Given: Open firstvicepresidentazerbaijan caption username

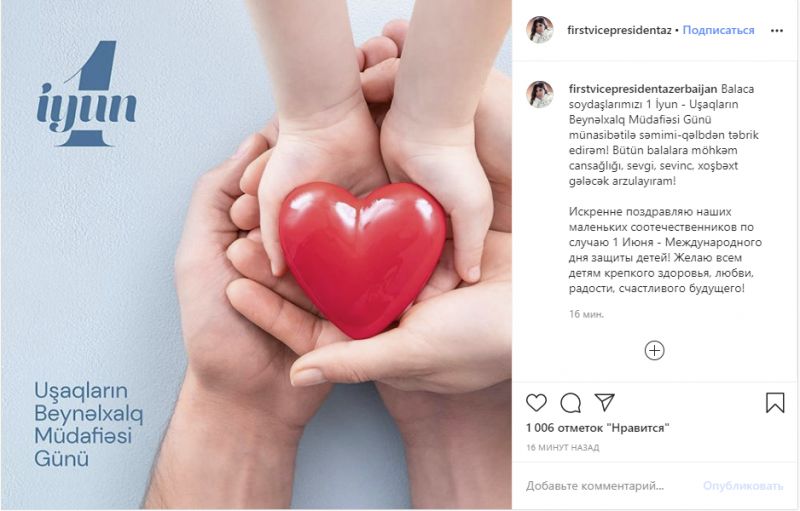Looking at the screenshot, I should [643, 89].
